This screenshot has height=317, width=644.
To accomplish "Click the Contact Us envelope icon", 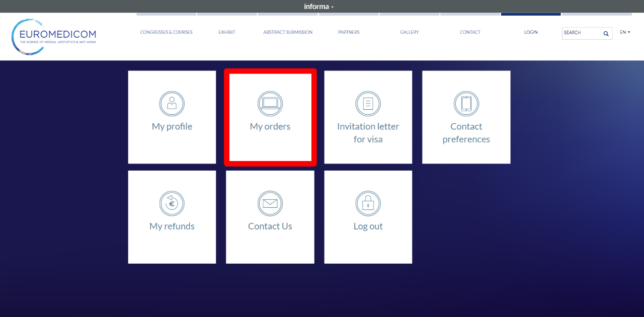I will point(270,204).
